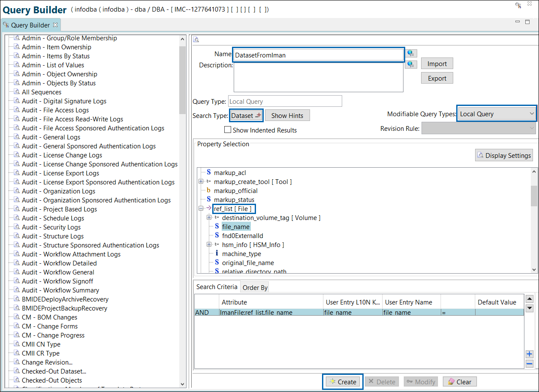Click the down arrow beside the criteria table
The height and width of the screenshot is (392, 539).
[530, 308]
